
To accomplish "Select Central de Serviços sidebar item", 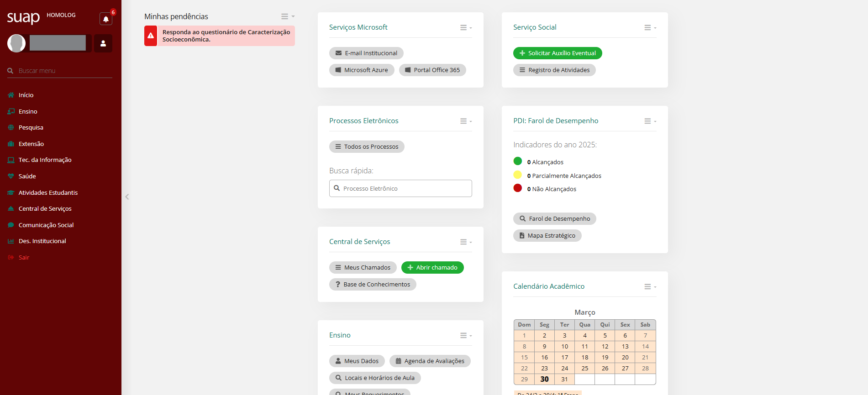I will 45,208.
